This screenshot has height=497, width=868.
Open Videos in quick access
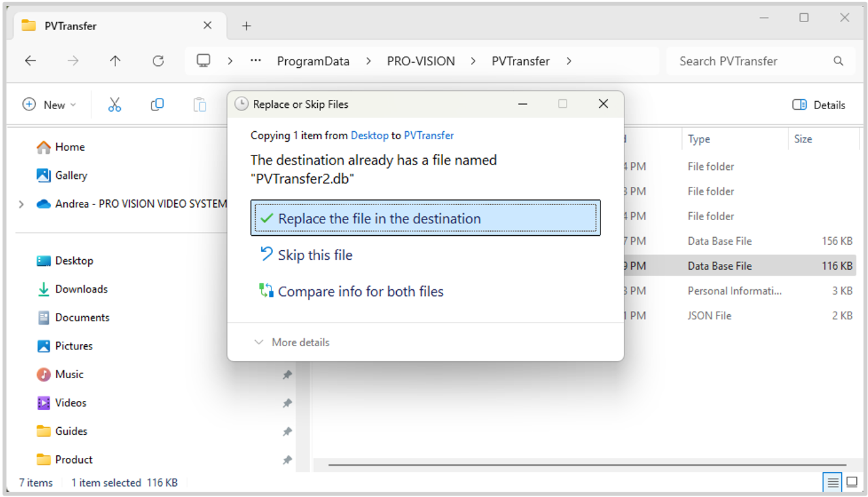[x=62, y=402]
